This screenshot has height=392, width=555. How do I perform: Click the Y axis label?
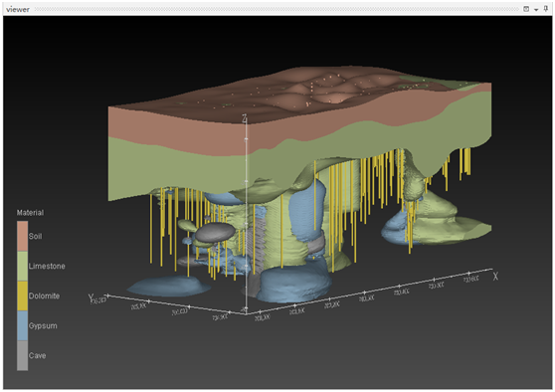pos(91,297)
